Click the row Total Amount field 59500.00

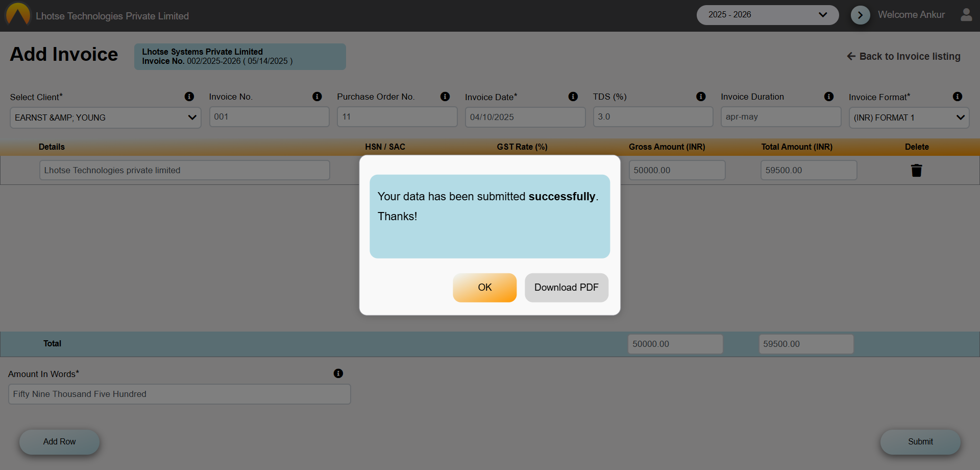click(x=808, y=170)
